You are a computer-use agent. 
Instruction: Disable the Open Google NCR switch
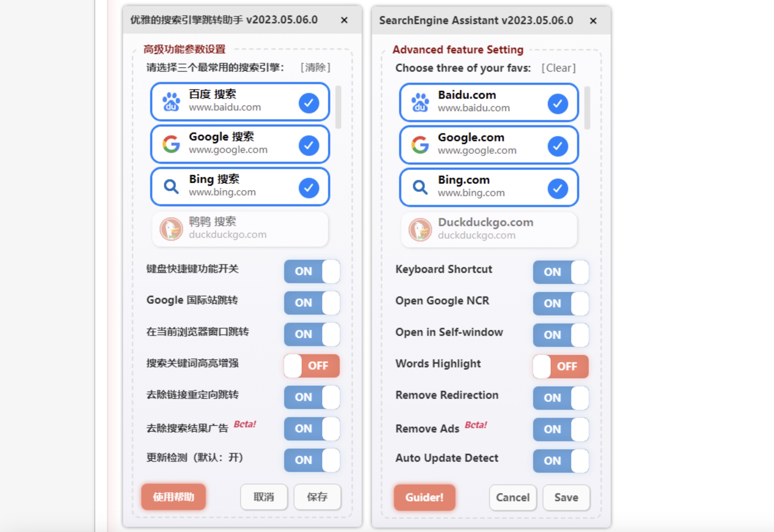tap(561, 303)
